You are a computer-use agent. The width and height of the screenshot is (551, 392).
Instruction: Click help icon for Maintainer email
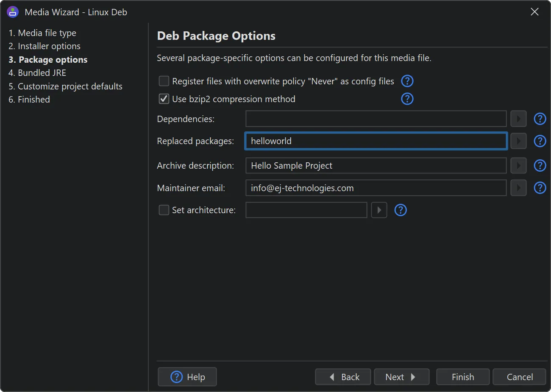point(540,188)
